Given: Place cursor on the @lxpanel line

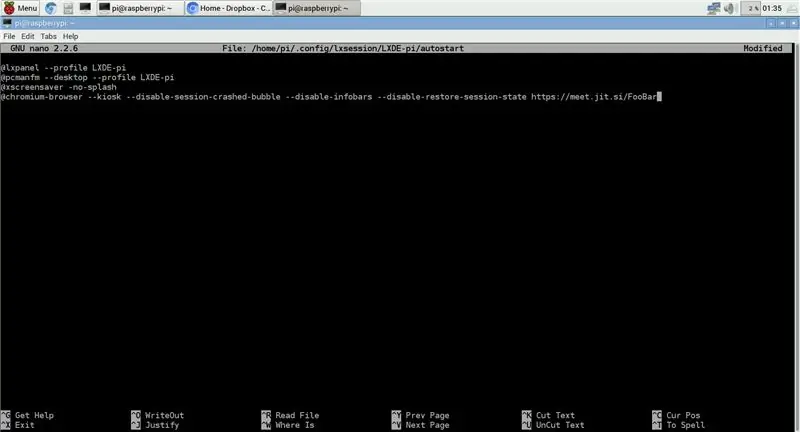Looking at the screenshot, I should coord(63,67).
